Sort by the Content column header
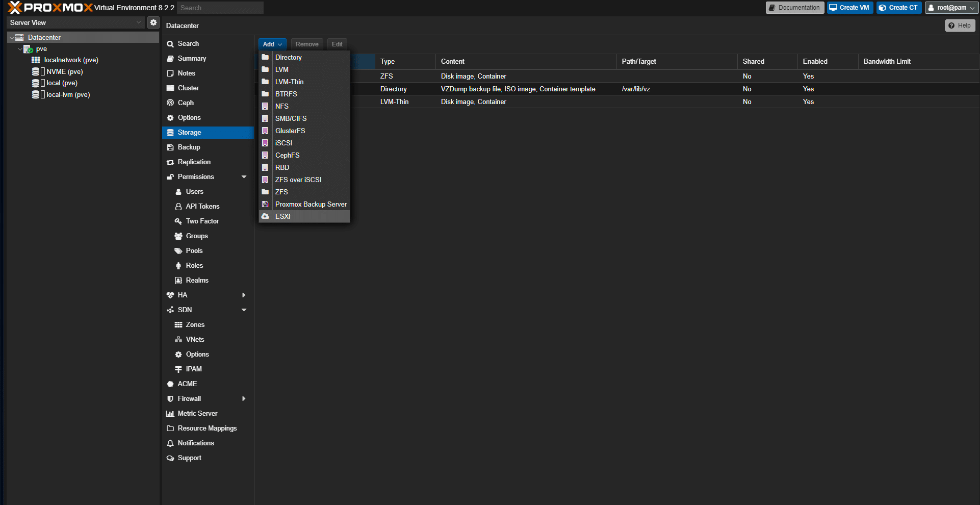The height and width of the screenshot is (505, 980). pos(526,61)
